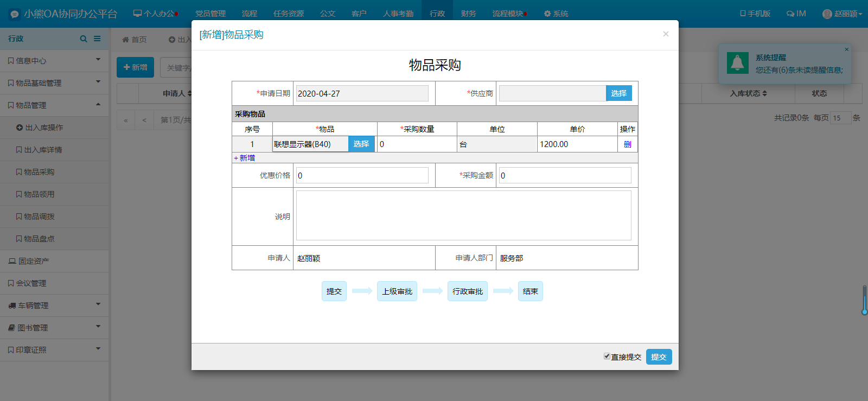Image resolution: width=868 pixels, height=401 pixels.
Task: Add a row with the + 新增 link
Action: (245, 158)
